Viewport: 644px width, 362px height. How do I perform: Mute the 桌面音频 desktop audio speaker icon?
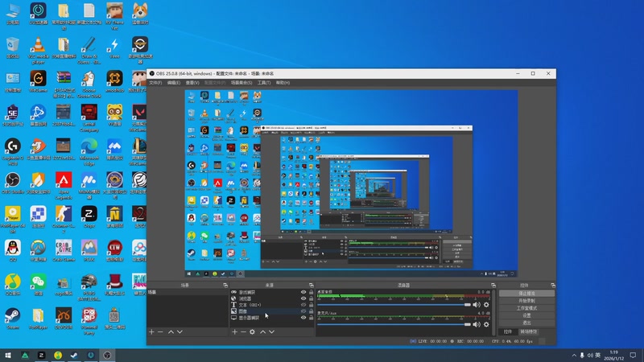[477, 305]
